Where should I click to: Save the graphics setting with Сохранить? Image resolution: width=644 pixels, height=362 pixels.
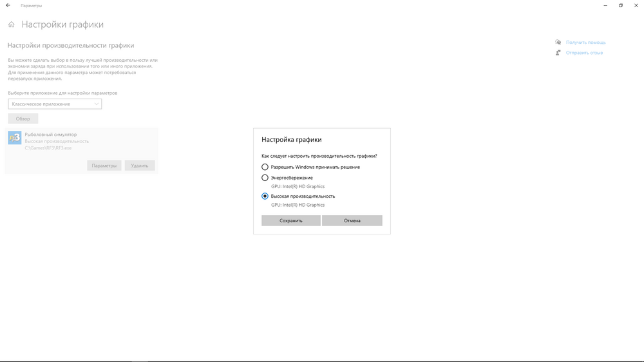[291, 220]
